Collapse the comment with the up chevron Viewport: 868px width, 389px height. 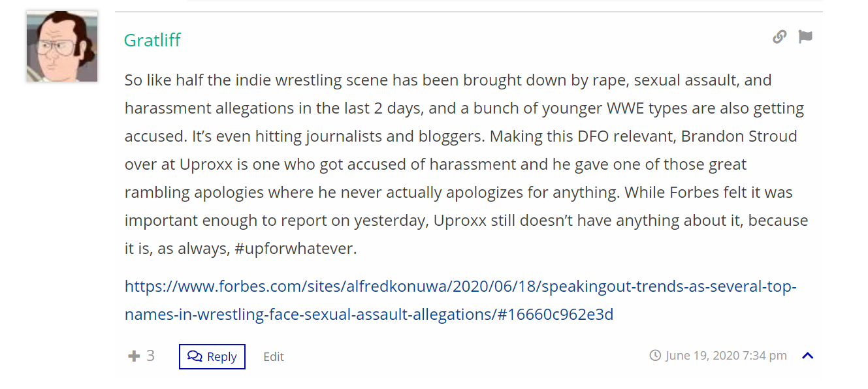(x=808, y=356)
